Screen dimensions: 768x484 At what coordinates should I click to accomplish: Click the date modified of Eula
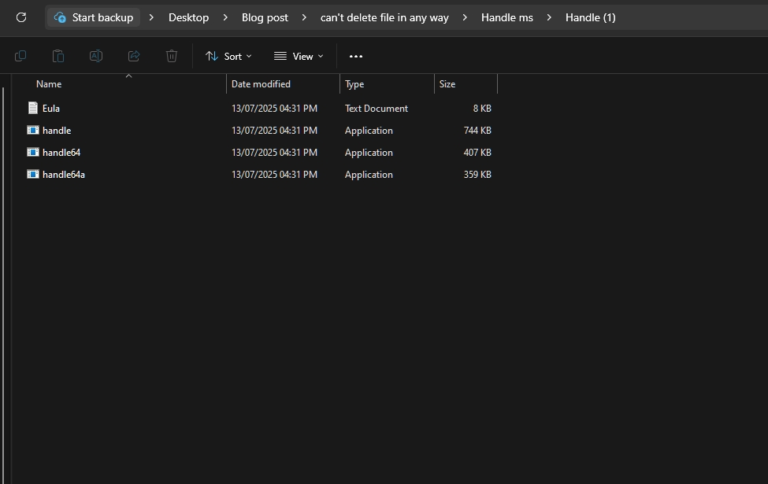(x=274, y=108)
